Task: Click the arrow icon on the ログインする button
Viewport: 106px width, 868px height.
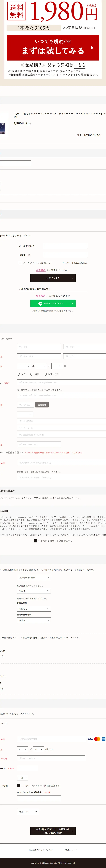Action: tap(72, 278)
